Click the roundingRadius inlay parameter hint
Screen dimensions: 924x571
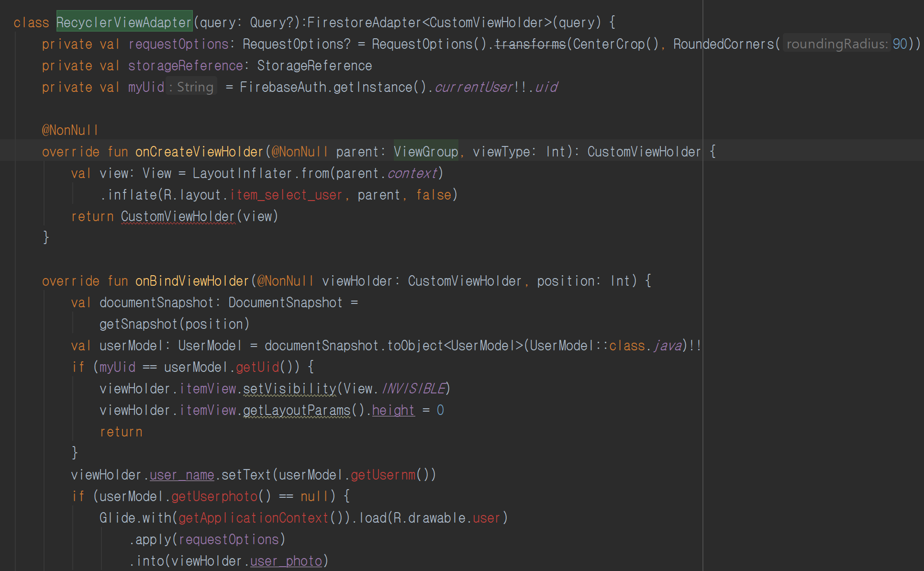837,44
